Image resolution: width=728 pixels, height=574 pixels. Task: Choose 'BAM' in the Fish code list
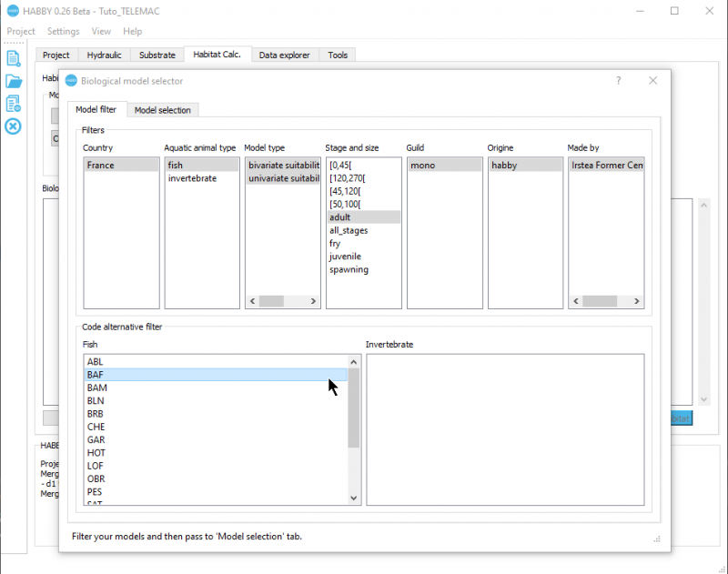(96, 388)
